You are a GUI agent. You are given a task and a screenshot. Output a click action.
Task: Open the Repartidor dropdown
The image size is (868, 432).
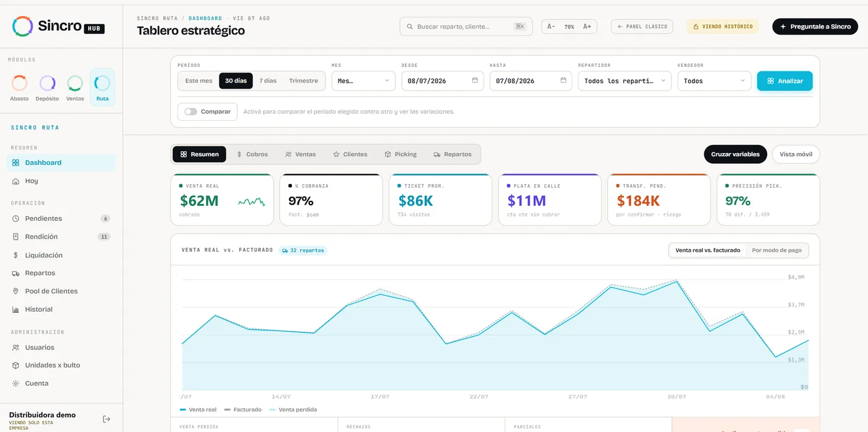click(x=624, y=81)
